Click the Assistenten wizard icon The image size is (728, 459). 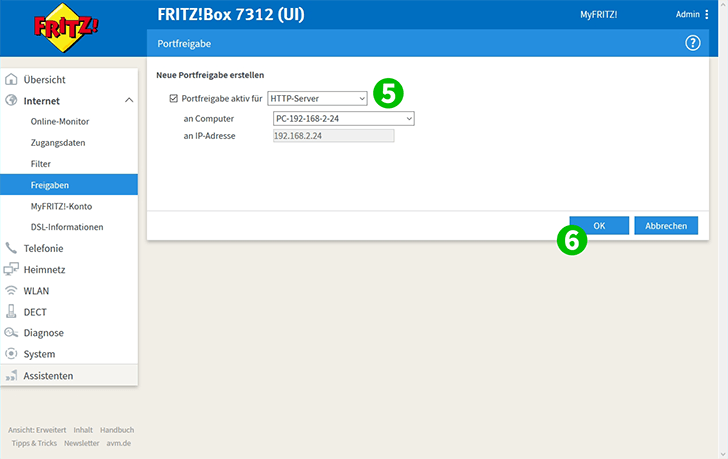coord(11,375)
